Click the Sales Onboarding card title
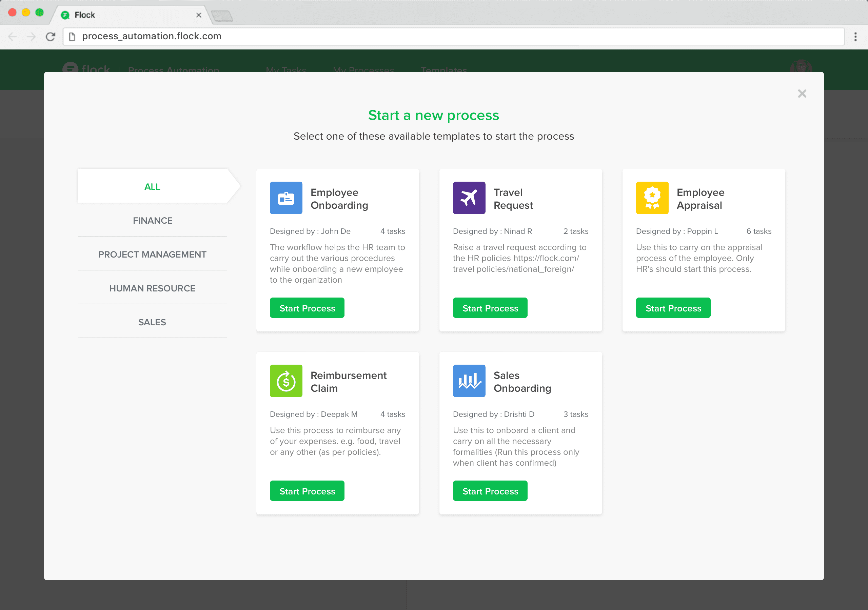The width and height of the screenshot is (868, 610). [522, 382]
